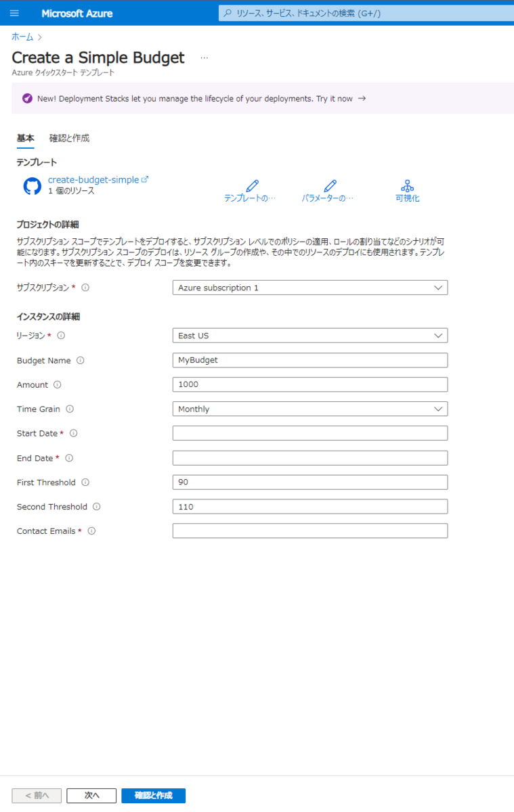This screenshot has width=514, height=812.
Task: Click the info icon beside Amount
Action: 57,385
